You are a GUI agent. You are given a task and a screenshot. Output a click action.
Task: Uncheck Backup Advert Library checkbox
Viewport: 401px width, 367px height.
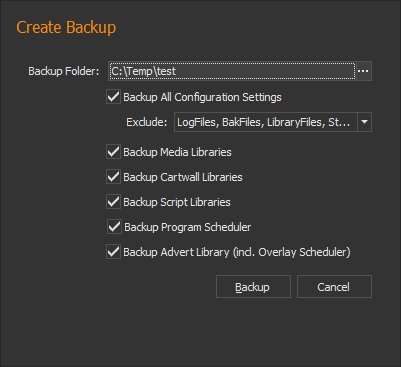point(113,252)
